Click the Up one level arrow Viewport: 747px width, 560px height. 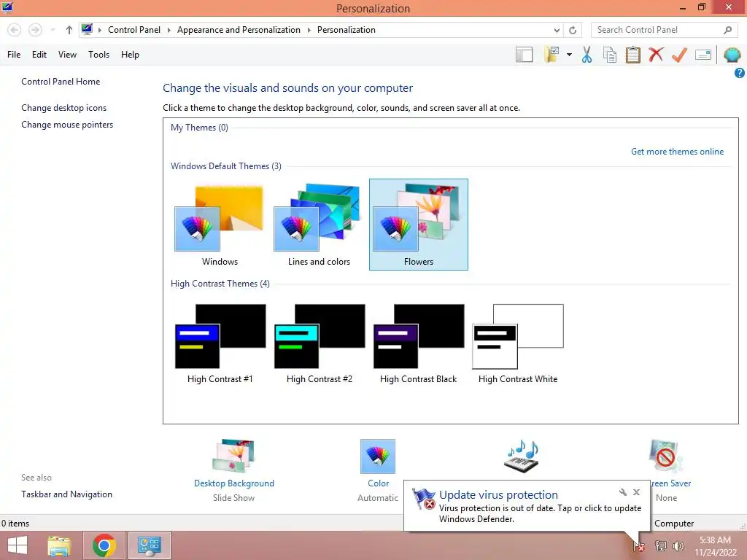click(69, 30)
